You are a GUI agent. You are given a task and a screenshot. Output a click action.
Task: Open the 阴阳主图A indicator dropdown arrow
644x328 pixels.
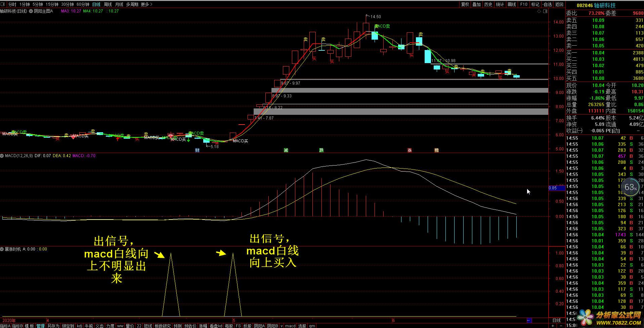pyautogui.click(x=31, y=11)
